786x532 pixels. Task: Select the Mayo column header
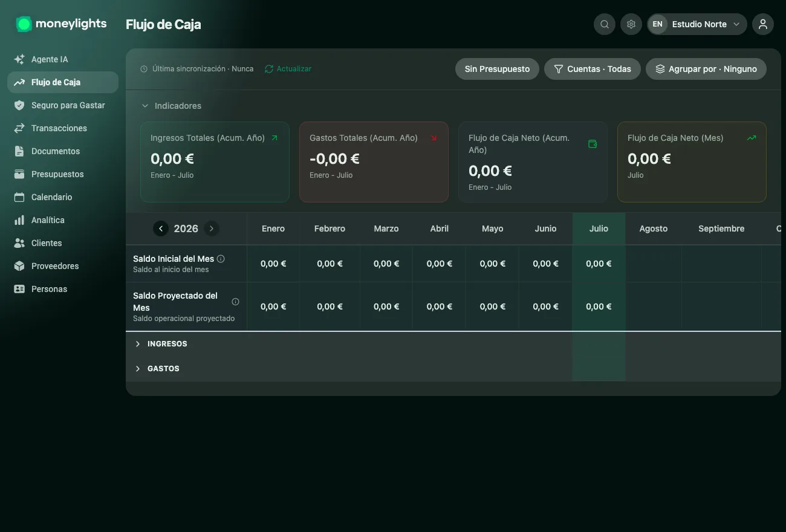[x=493, y=229]
